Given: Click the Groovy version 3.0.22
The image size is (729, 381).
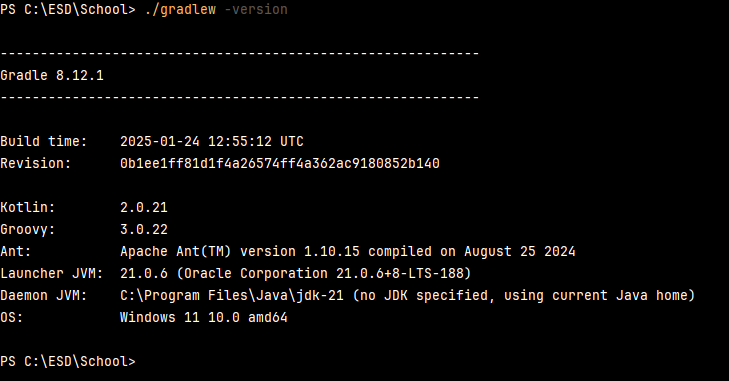Looking at the screenshot, I should [x=144, y=229].
